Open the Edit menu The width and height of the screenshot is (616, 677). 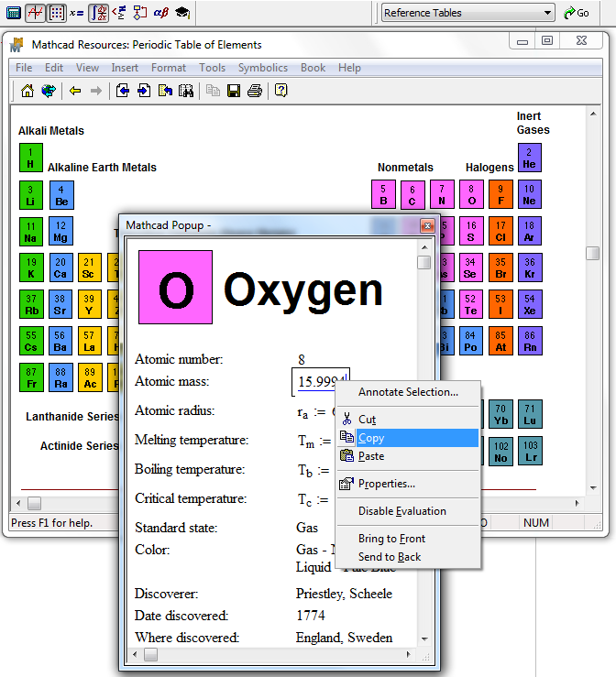[54, 68]
